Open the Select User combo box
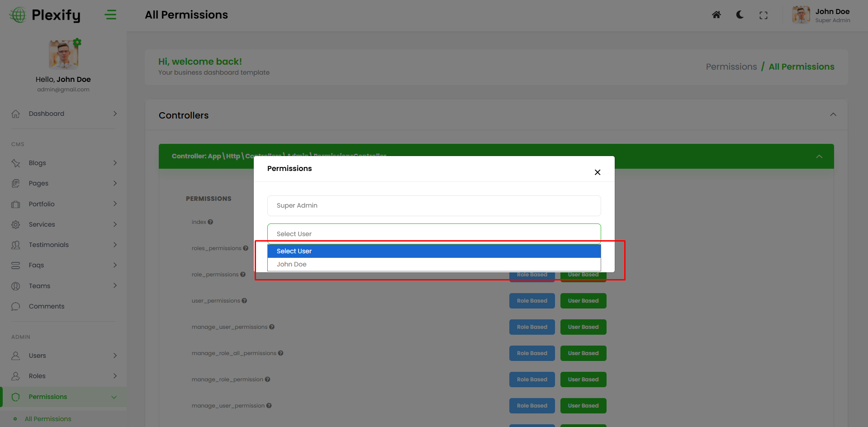Viewport: 868px width, 427px height. click(x=433, y=234)
